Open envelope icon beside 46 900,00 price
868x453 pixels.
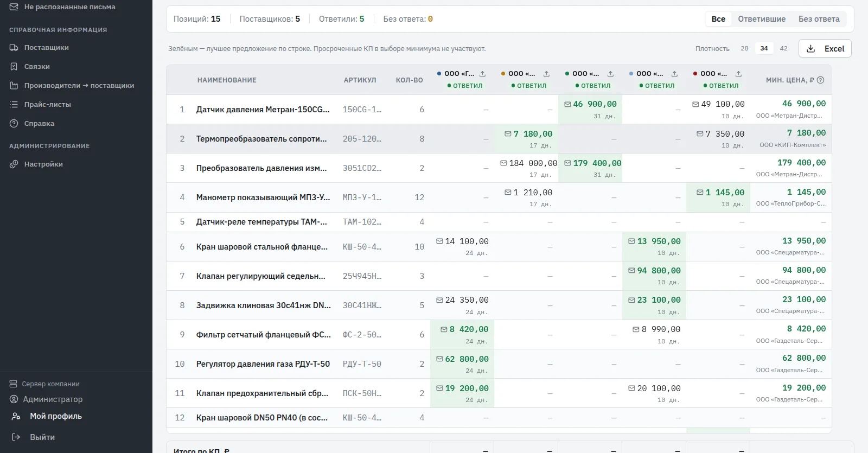pos(567,104)
